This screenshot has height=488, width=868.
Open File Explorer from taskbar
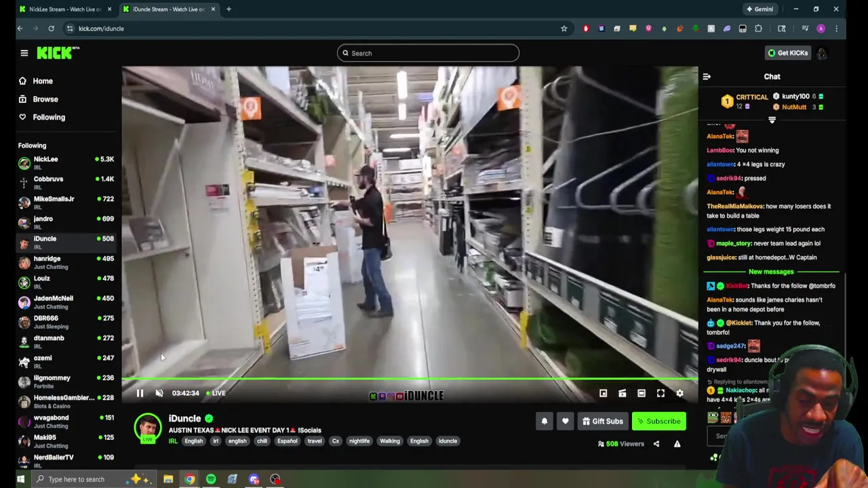[168, 479]
